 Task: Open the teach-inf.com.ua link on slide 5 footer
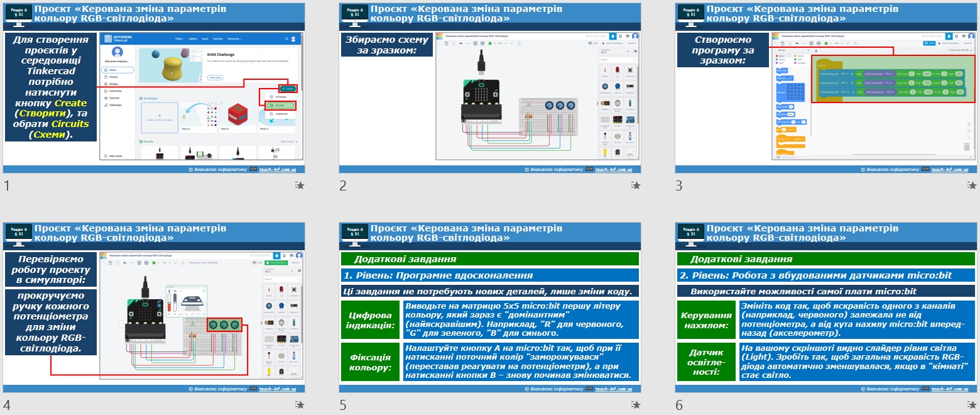coord(613,389)
